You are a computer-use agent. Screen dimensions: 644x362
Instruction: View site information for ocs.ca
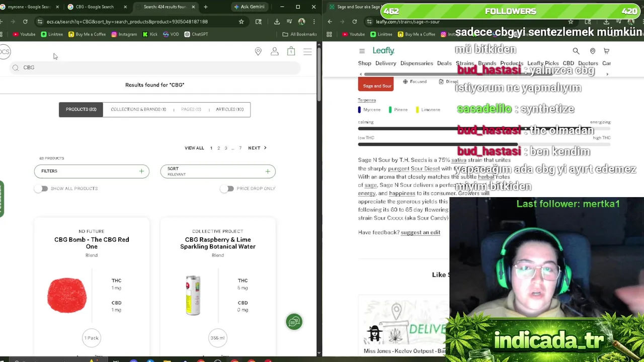[40, 22]
